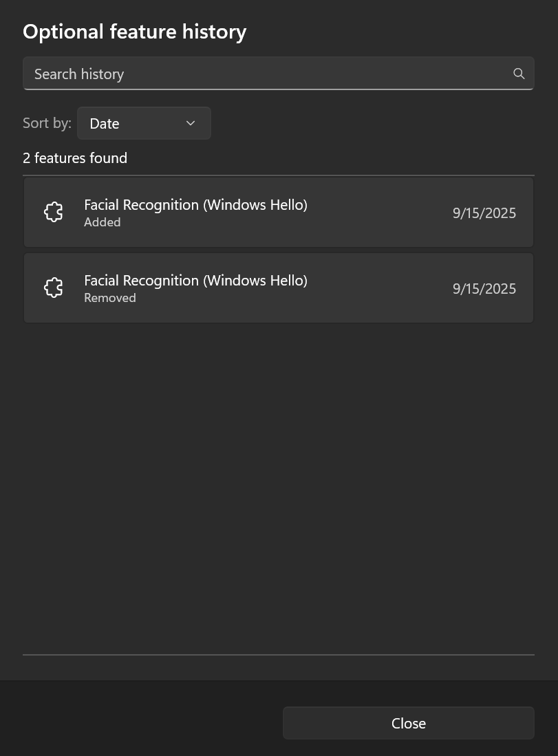Click the puzzle piece icon on the Removed entry
The image size is (558, 756).
(53, 288)
